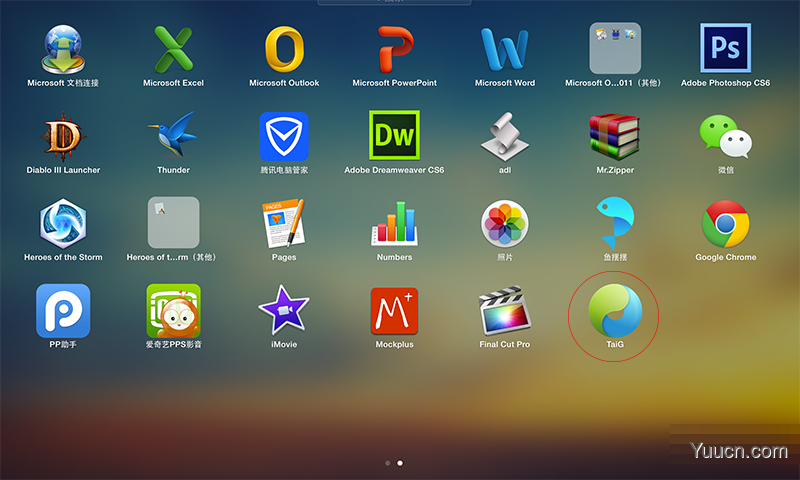Open Google Chrome
The width and height of the screenshot is (800, 480).
[x=725, y=223]
